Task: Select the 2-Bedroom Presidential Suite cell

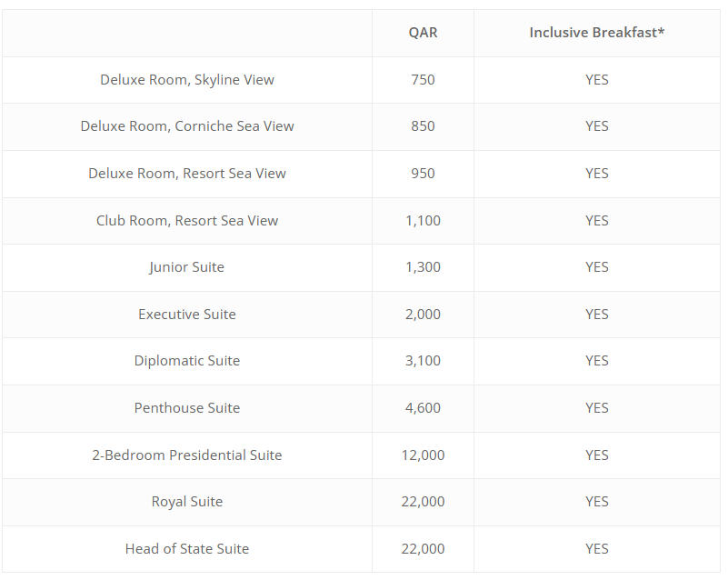Action: pyautogui.click(x=187, y=455)
